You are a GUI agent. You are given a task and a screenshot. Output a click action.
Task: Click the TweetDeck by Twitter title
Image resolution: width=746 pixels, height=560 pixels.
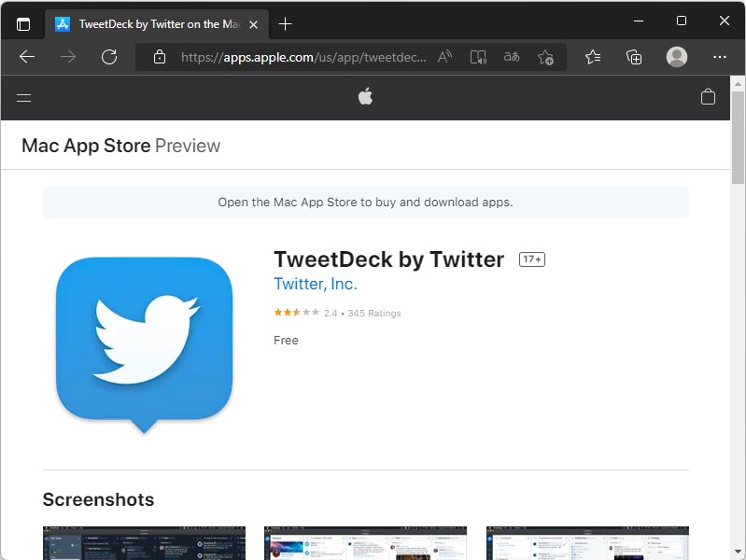click(388, 259)
